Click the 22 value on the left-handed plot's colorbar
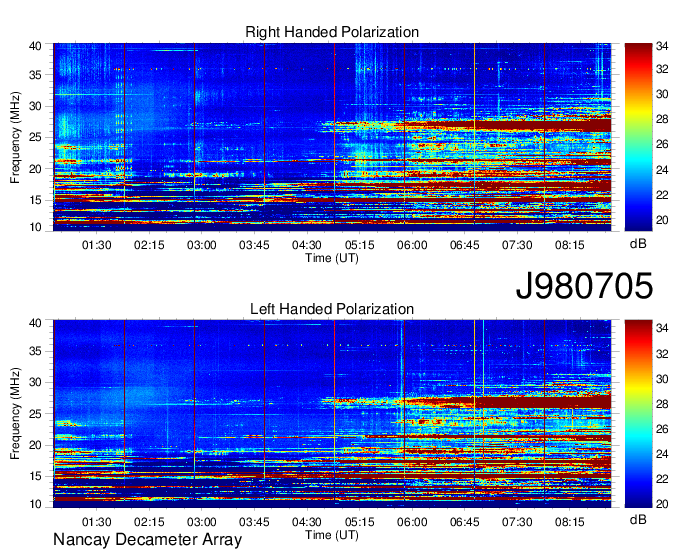This screenshot has width=680, height=552. (x=662, y=479)
